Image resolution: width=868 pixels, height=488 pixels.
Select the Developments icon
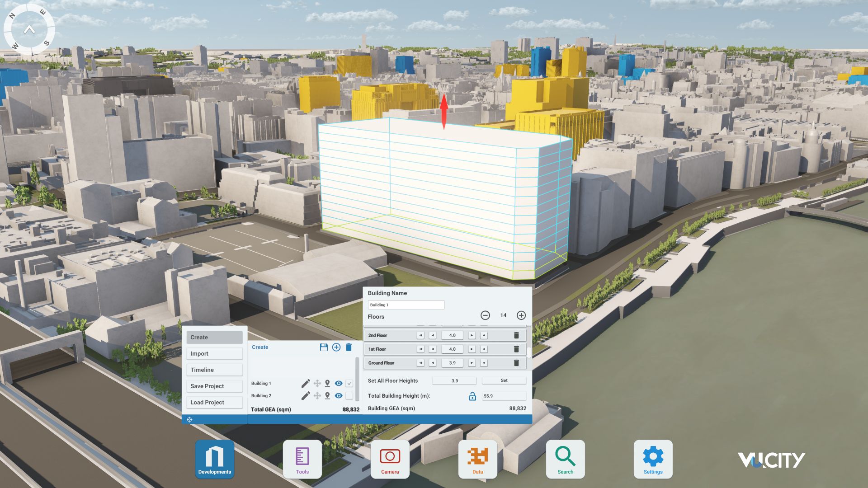tap(214, 459)
